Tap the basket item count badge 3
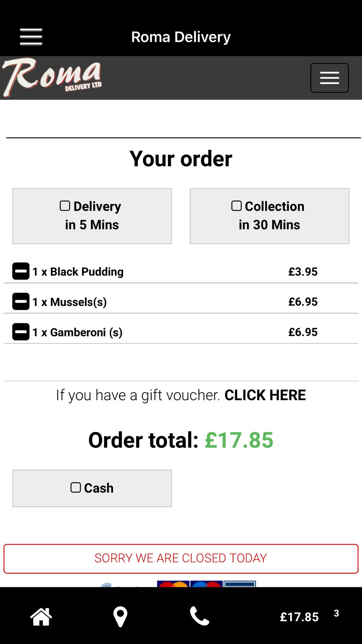 (336, 613)
